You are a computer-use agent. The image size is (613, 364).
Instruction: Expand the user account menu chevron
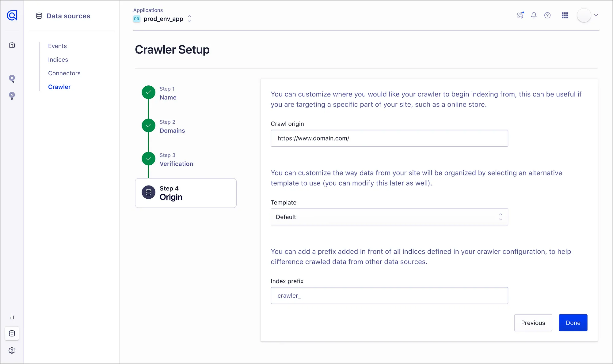coord(596,15)
